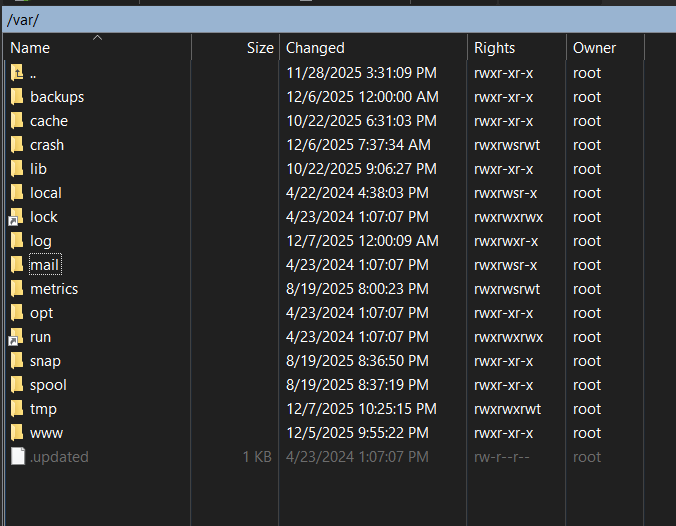Click the crash folder icon
The image size is (676, 526).
pos(17,145)
